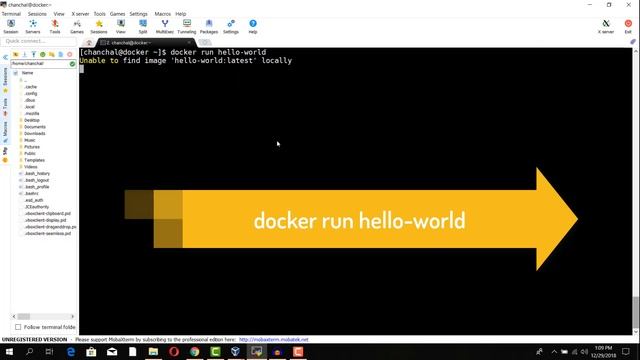
Task: Open the Sessions side tab
Action: pos(5,79)
